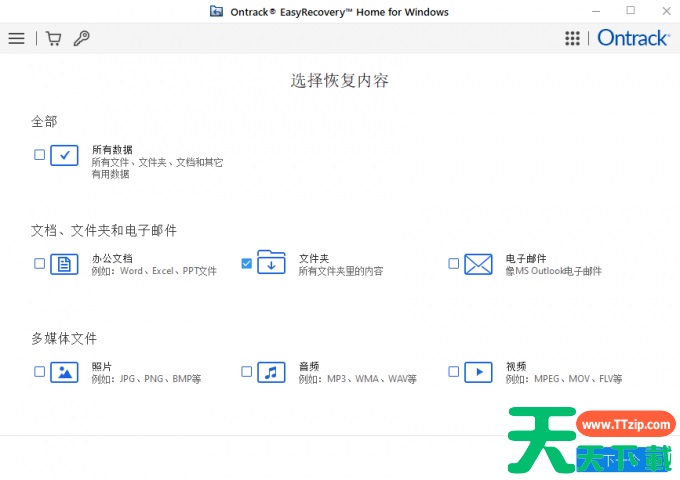Open the apps grid icon
The width and height of the screenshot is (680, 480).
(x=572, y=38)
